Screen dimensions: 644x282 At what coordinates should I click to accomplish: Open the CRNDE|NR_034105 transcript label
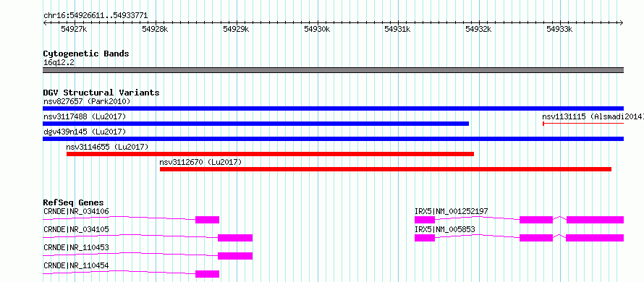pyautogui.click(x=76, y=229)
